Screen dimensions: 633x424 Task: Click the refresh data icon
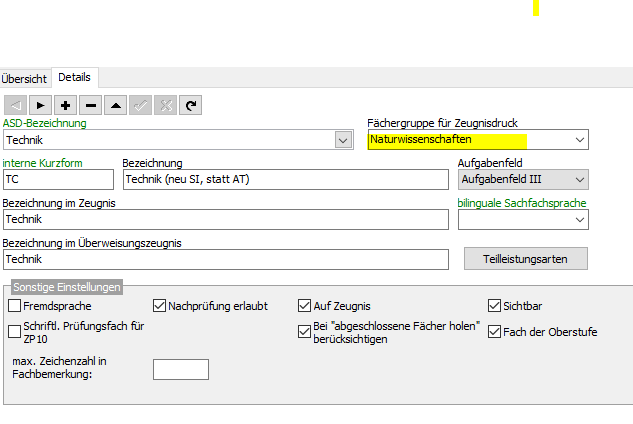coord(191,104)
